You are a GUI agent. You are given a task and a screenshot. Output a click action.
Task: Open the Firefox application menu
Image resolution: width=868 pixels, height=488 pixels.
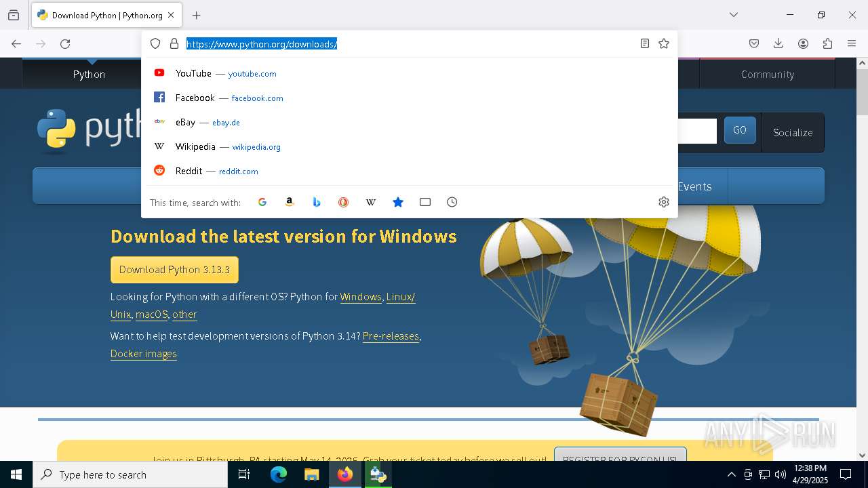click(852, 44)
